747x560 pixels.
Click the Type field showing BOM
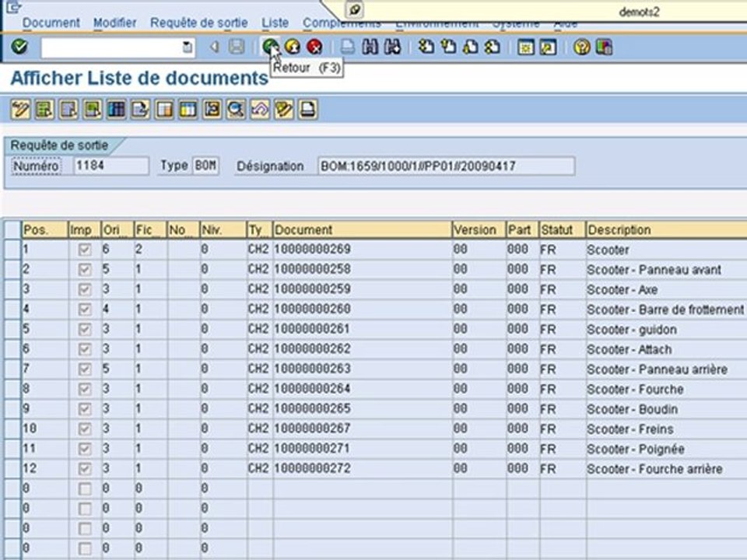(x=205, y=166)
